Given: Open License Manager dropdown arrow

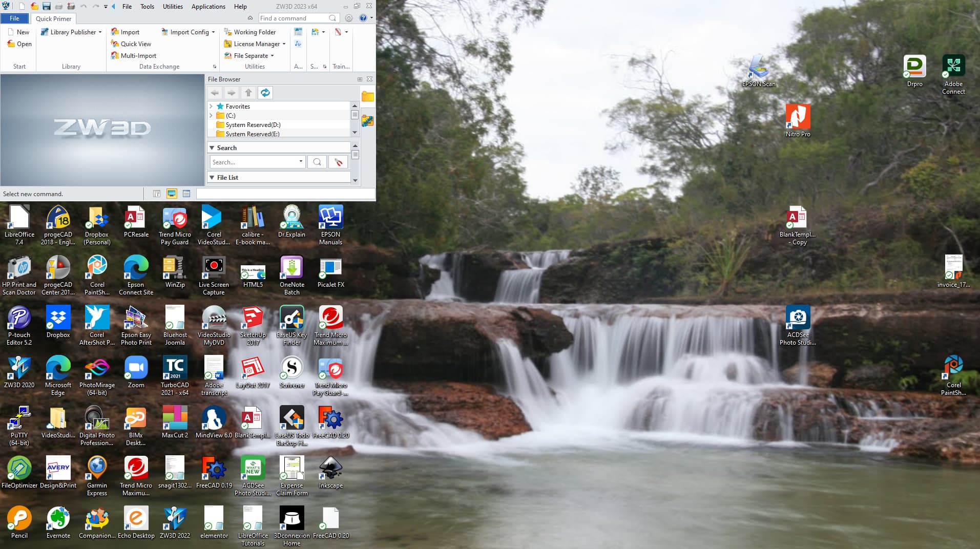Looking at the screenshot, I should coord(284,44).
